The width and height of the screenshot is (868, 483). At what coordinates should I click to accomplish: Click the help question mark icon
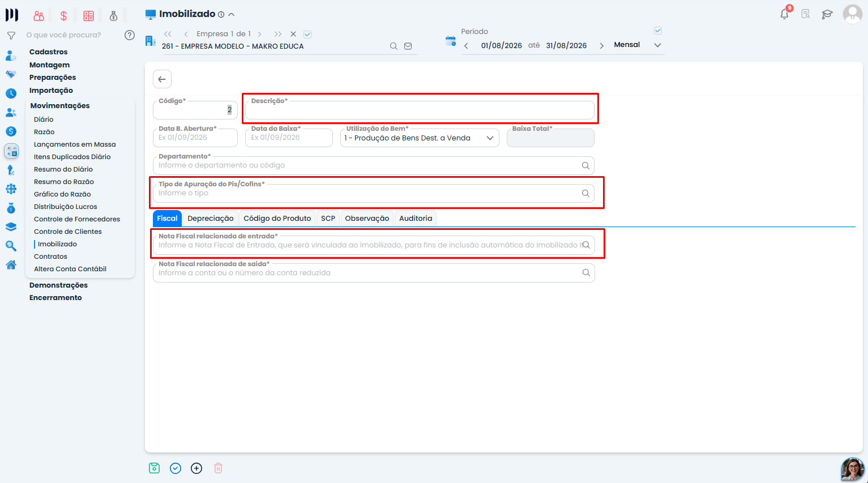(x=130, y=35)
